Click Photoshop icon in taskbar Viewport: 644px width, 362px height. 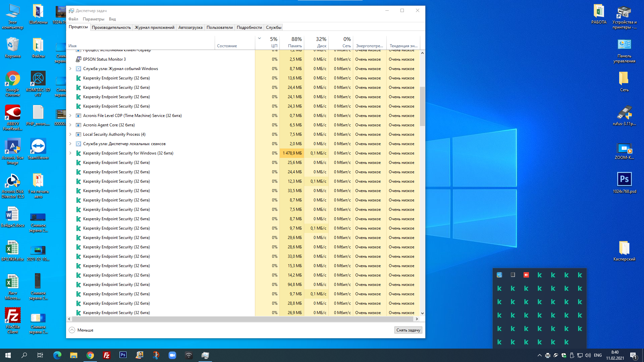tap(123, 355)
